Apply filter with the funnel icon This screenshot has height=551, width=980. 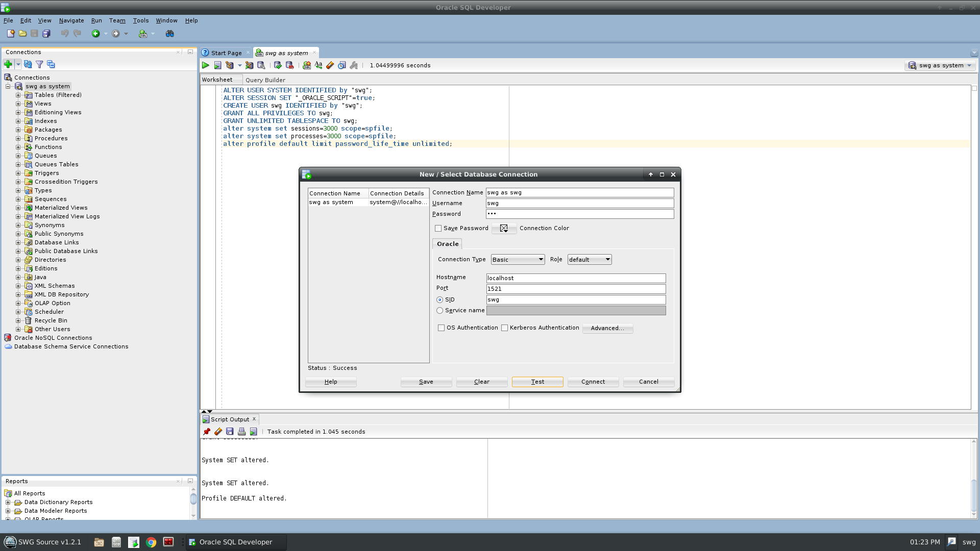(x=39, y=64)
